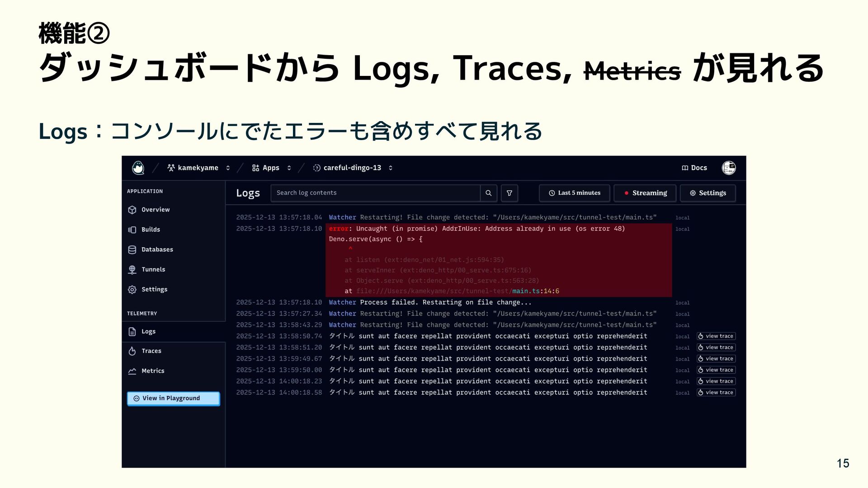The image size is (868, 488).
Task: Open the Logs Settings button
Action: click(x=708, y=193)
